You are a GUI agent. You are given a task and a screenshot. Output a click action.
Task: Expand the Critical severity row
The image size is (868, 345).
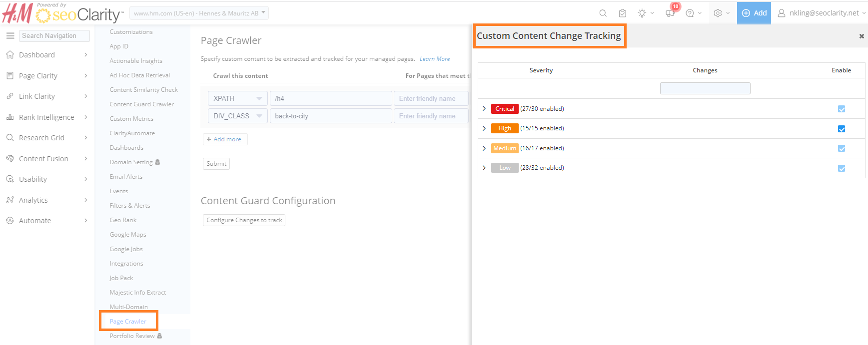click(x=484, y=109)
